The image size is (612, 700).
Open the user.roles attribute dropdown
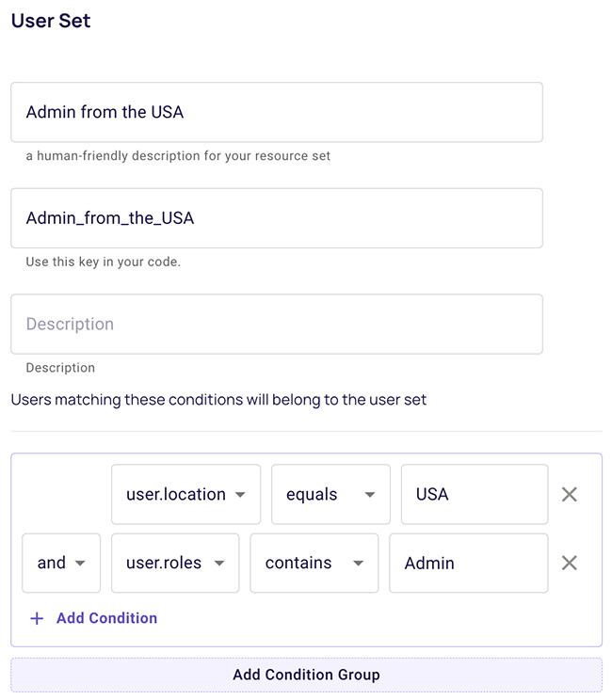pos(174,563)
